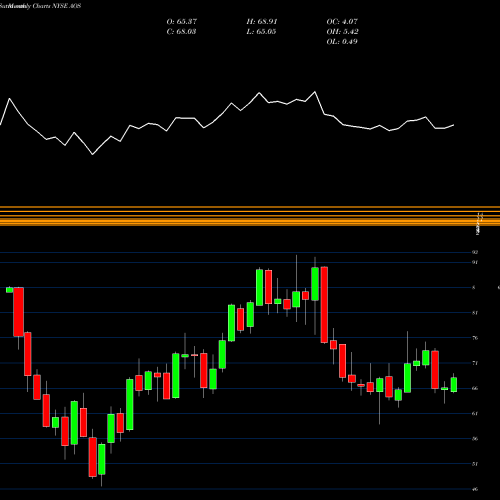The image size is (500, 500).
Task: Click the 'Charts NYSE AOS' chart title
Action: (57, 6)
